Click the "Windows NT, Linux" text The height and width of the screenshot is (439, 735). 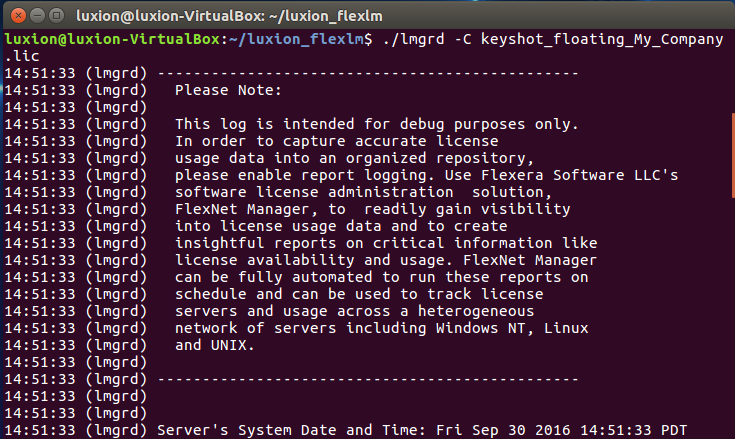[x=511, y=328]
